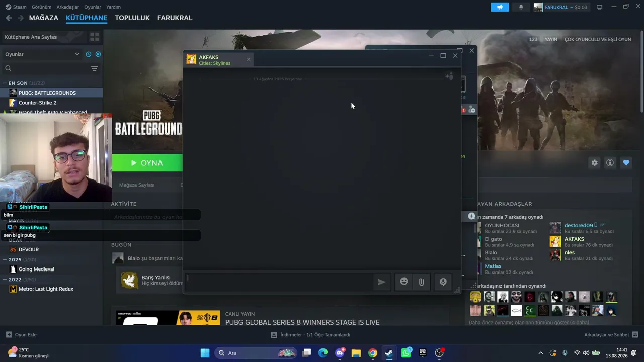Select DEVOUR in the library list
The width and height of the screenshot is (644, 362).
tap(51, 249)
